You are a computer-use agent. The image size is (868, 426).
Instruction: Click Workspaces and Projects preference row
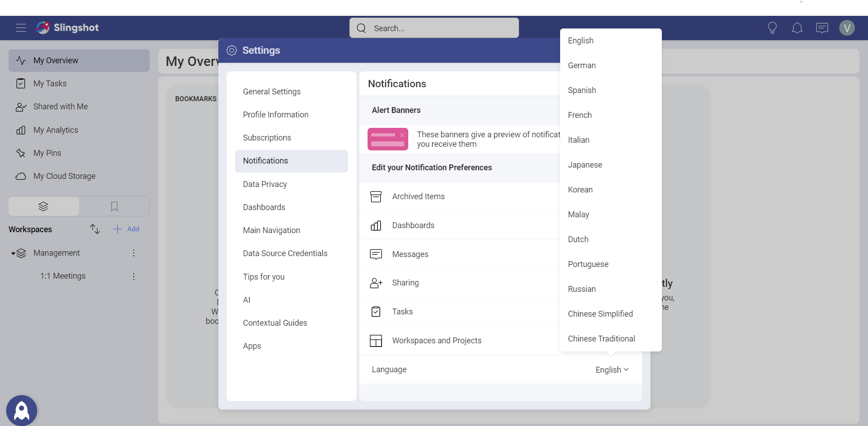(x=460, y=341)
